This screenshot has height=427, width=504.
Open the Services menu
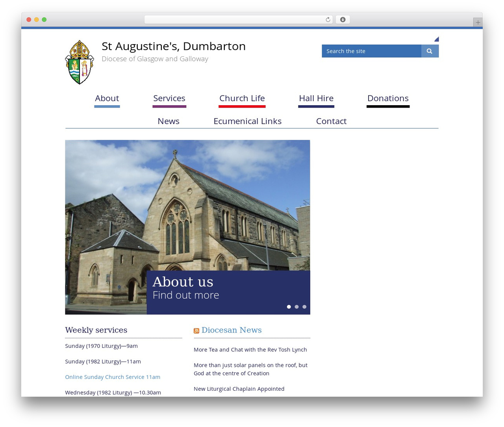pos(169,98)
